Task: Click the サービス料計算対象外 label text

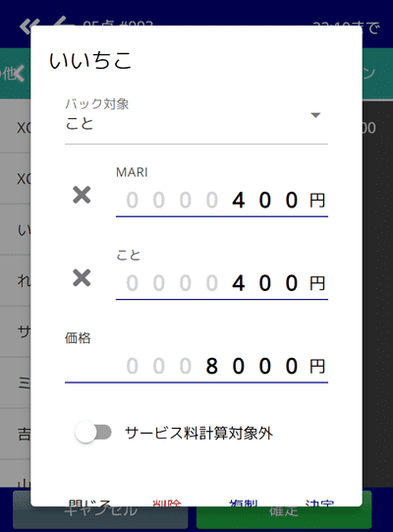Action: click(198, 433)
